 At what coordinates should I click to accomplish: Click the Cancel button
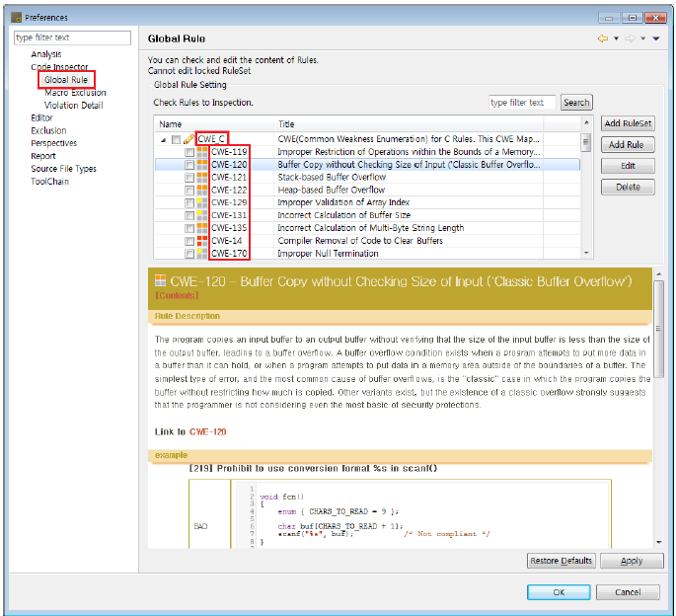point(628,592)
